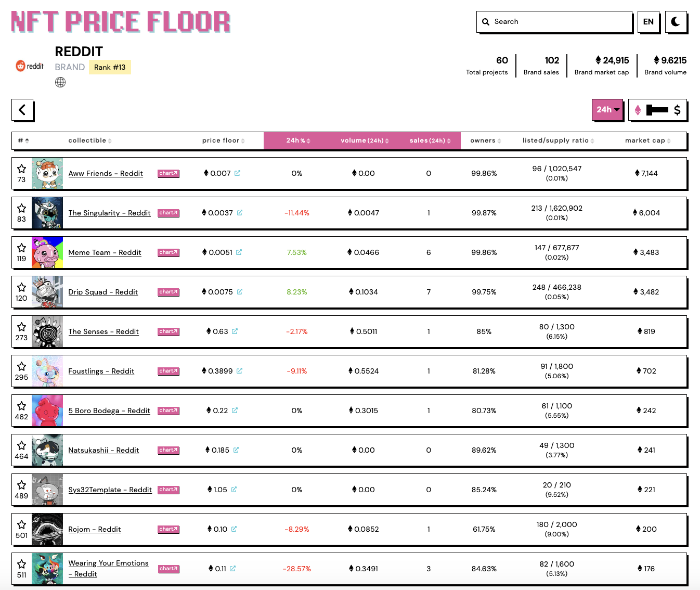Open The Singularity – Reddit link

[109, 213]
